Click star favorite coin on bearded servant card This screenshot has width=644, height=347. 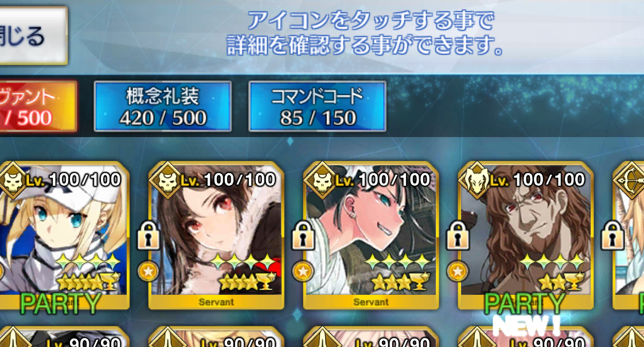(x=457, y=271)
